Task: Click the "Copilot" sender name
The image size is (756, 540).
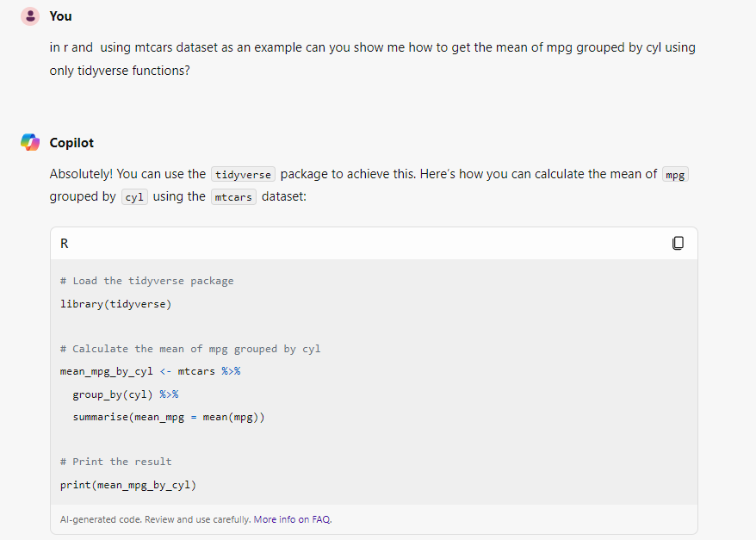Action: pos(71,143)
